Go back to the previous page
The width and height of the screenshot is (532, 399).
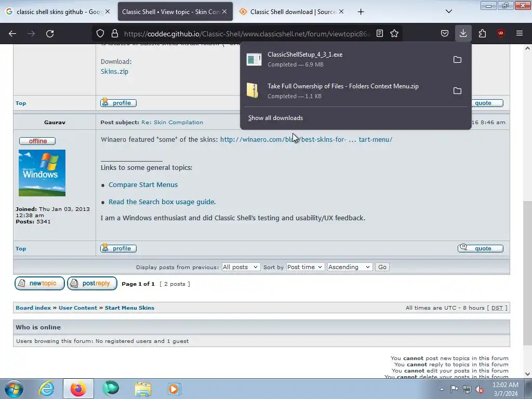tap(12, 34)
